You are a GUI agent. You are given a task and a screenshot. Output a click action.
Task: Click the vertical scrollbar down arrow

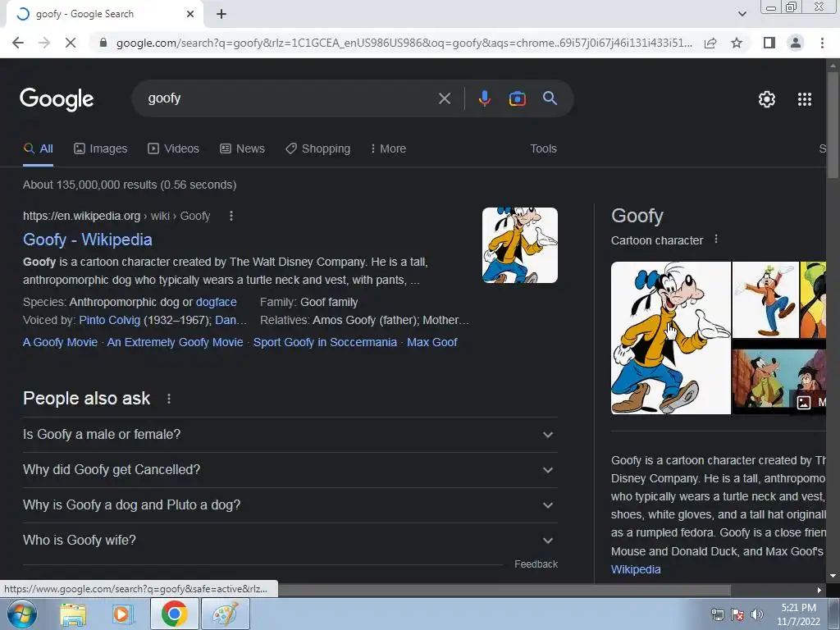(x=833, y=576)
